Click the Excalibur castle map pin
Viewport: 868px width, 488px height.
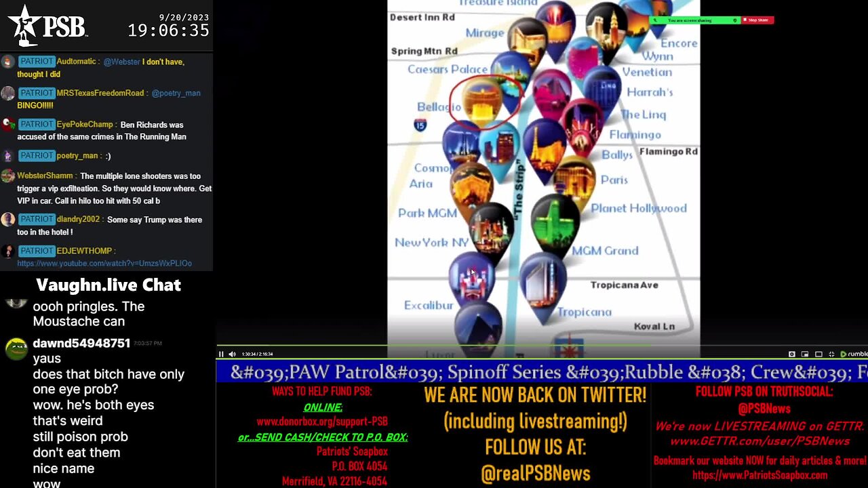pyautogui.click(x=472, y=279)
